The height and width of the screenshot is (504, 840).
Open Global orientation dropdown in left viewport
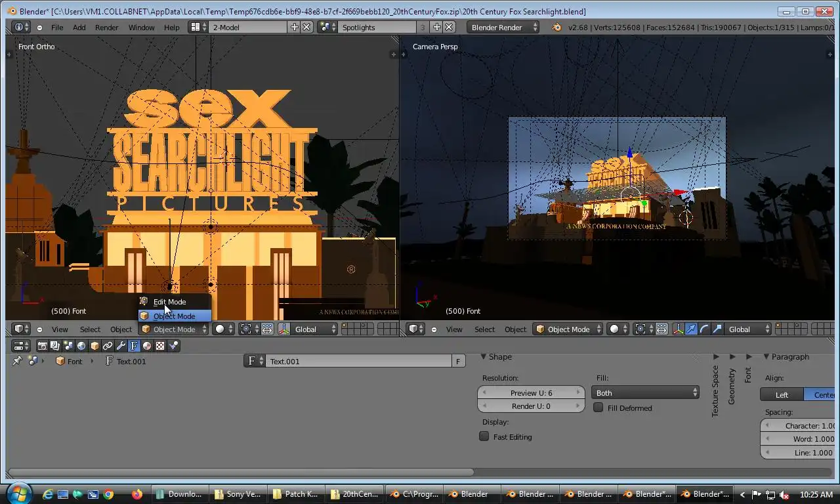click(314, 329)
